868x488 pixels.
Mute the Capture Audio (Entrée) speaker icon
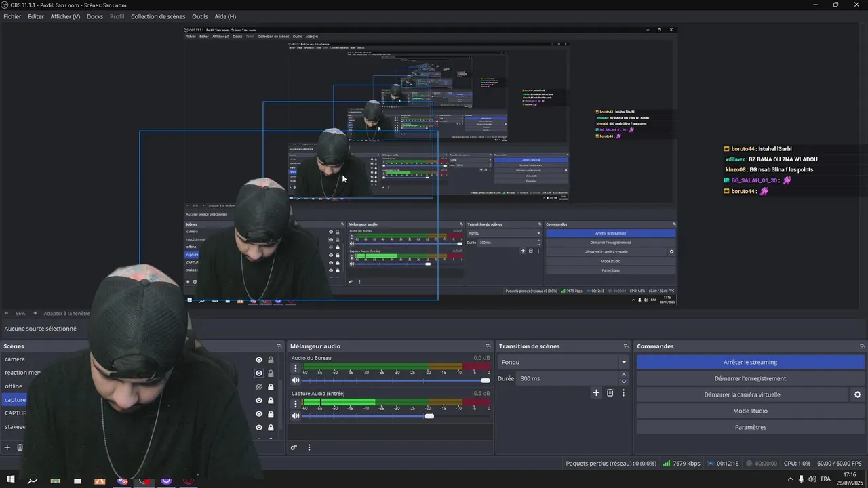coord(296,415)
